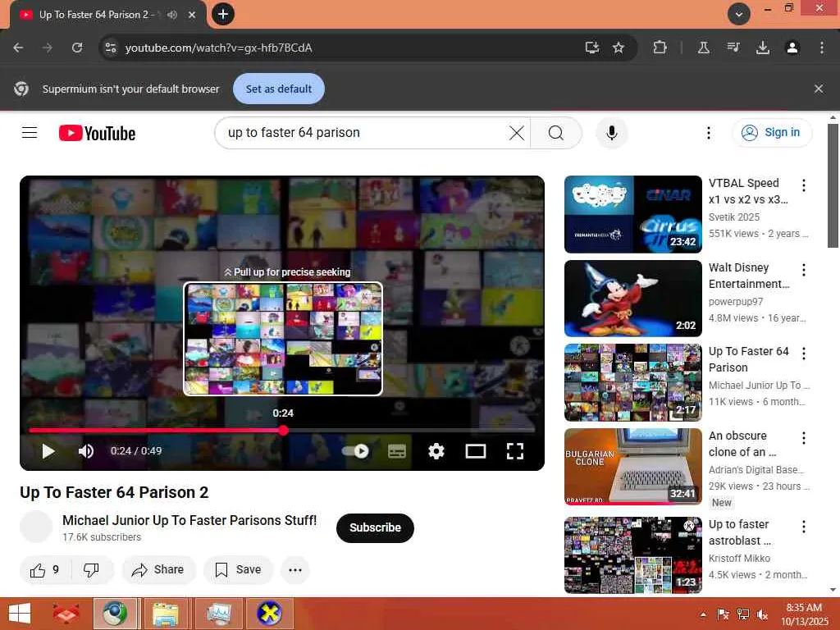Open more actions ellipsis below video

coord(295,569)
